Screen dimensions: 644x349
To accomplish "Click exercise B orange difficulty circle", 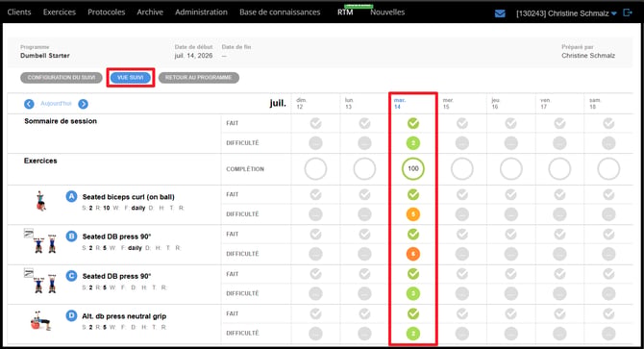I will pyautogui.click(x=413, y=254).
